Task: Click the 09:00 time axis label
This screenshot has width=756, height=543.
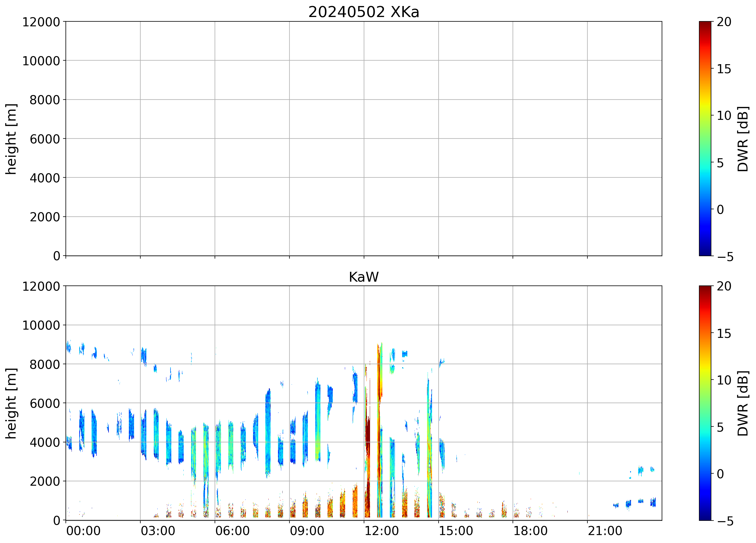Action: [x=307, y=531]
